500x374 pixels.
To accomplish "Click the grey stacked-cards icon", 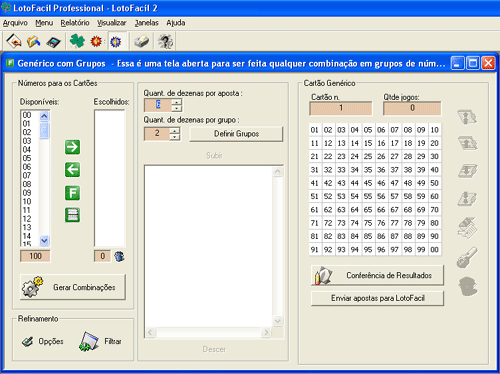I will tap(467, 227).
